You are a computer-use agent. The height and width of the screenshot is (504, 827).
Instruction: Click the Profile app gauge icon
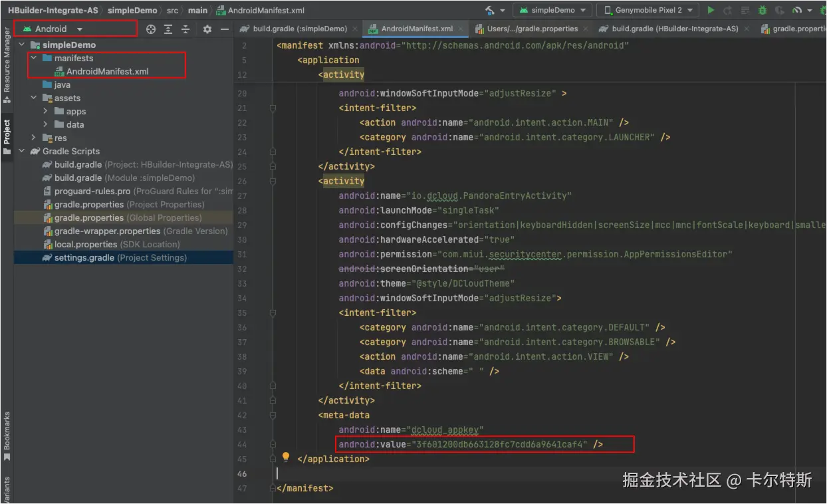(797, 10)
